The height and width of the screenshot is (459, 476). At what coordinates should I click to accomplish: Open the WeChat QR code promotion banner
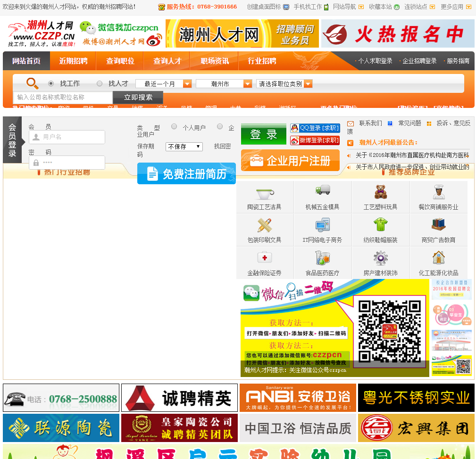pos(335,328)
